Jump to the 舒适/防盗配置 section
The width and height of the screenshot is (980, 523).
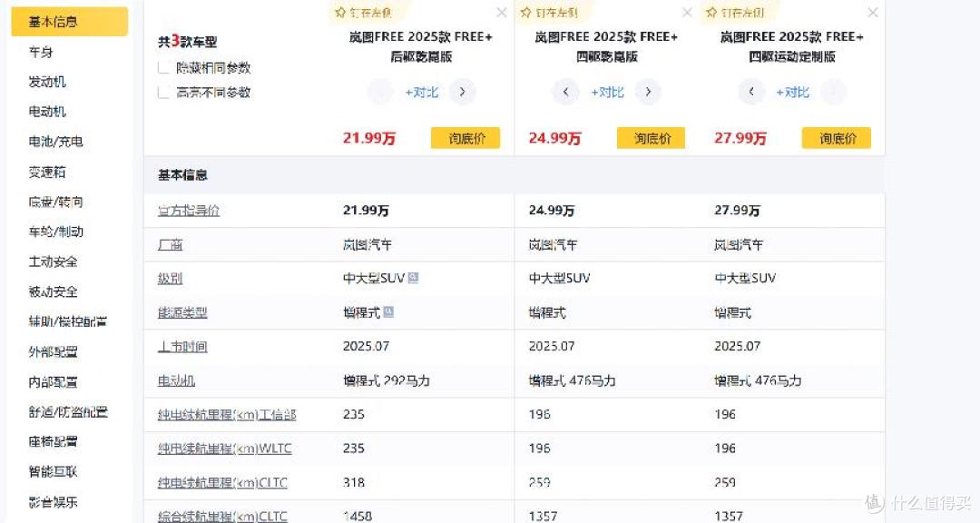click(x=68, y=411)
